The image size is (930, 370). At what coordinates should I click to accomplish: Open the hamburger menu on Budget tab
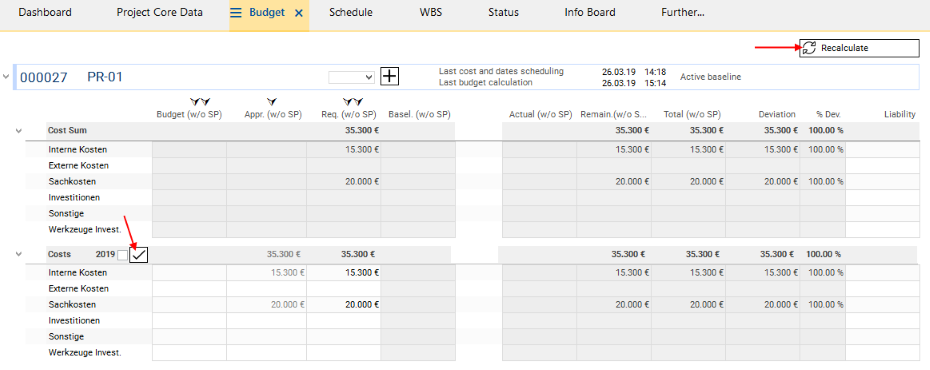point(236,12)
